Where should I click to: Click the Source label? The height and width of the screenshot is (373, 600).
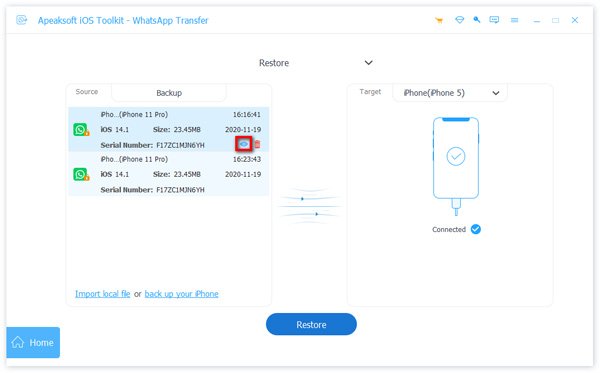tap(87, 92)
